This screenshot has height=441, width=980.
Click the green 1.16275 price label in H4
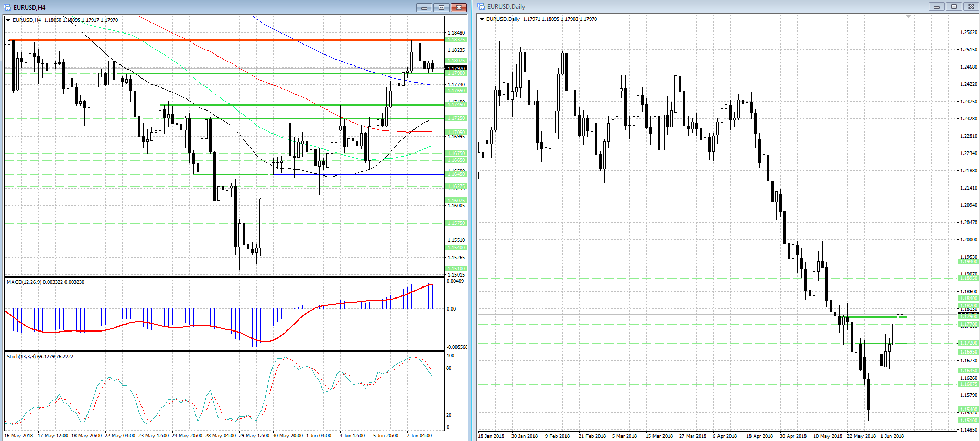point(455,186)
